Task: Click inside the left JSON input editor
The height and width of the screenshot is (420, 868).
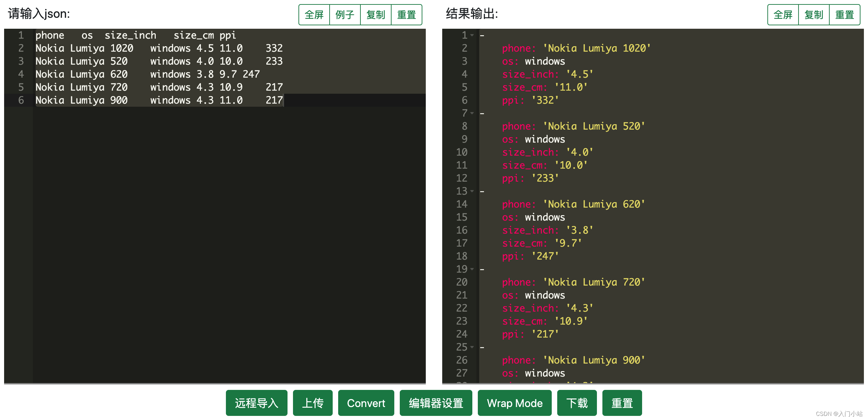Action: coord(205,171)
